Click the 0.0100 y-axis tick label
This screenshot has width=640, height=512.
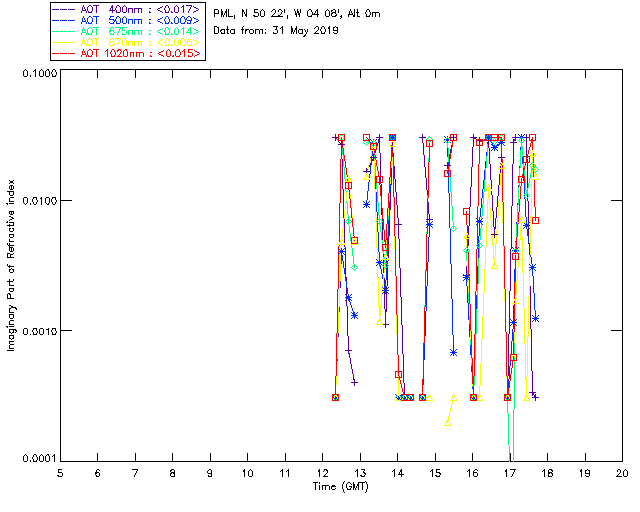pos(38,201)
